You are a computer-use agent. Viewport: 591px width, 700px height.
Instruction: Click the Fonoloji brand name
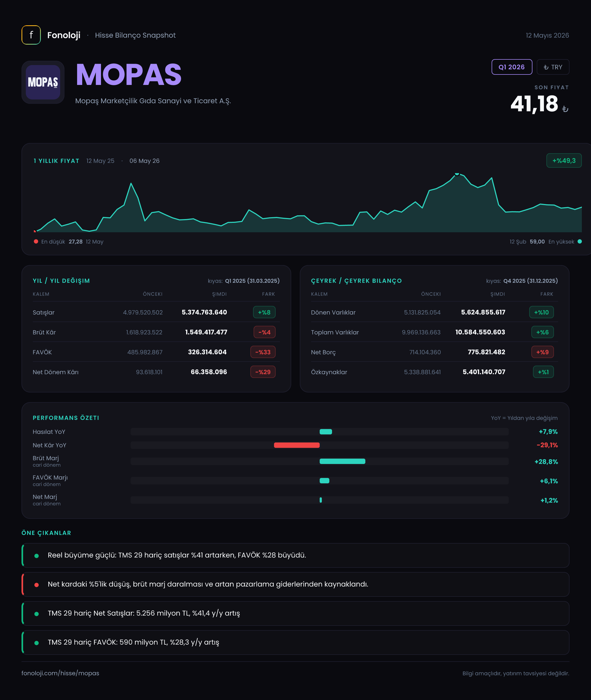[x=64, y=35]
